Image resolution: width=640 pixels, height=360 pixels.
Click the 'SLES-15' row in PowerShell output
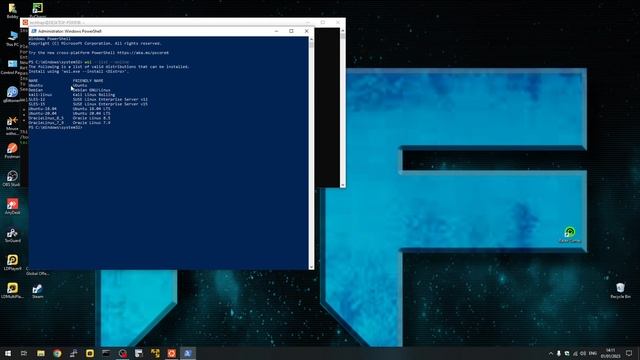click(x=88, y=104)
